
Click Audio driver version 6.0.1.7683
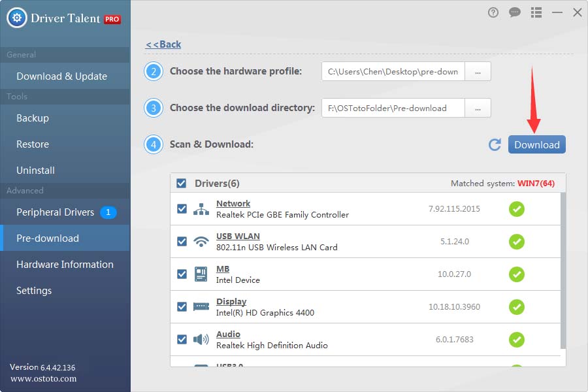tap(455, 340)
